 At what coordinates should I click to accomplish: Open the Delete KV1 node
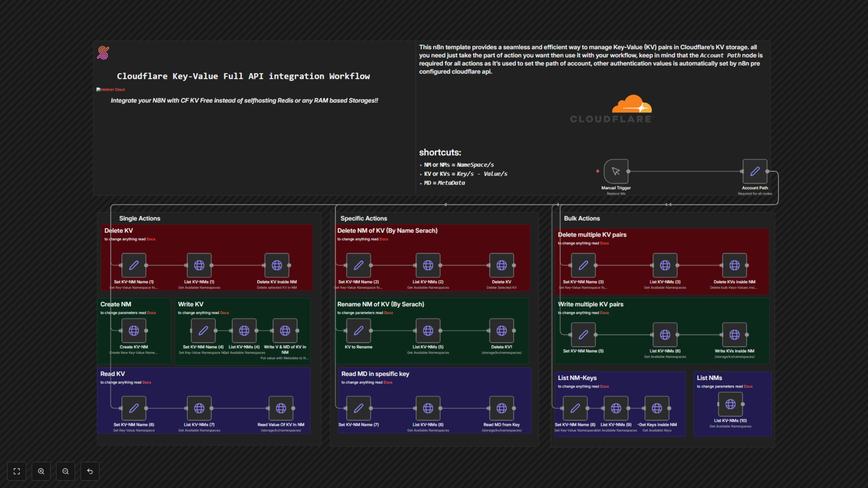click(502, 330)
